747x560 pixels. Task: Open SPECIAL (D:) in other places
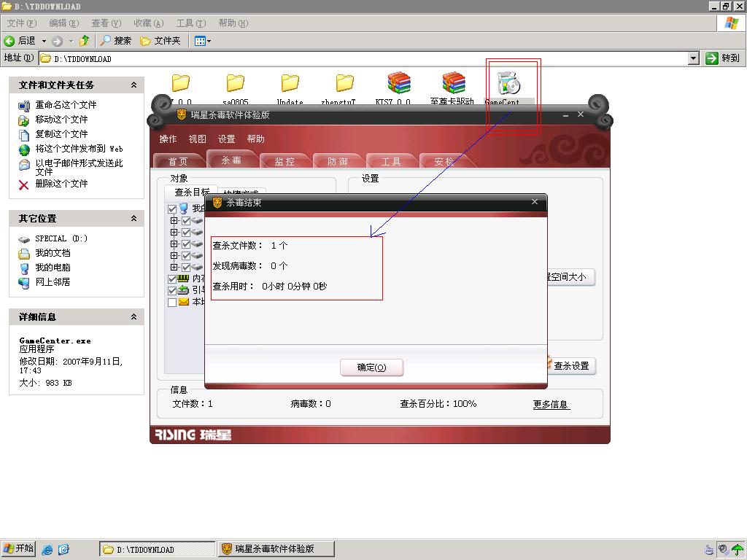(61, 238)
